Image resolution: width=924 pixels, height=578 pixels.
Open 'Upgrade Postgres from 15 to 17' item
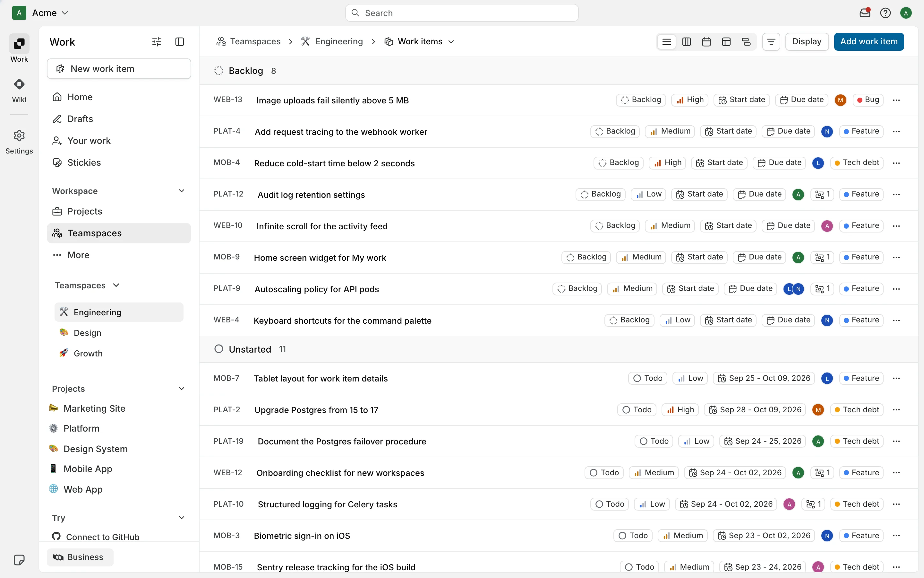(x=316, y=410)
